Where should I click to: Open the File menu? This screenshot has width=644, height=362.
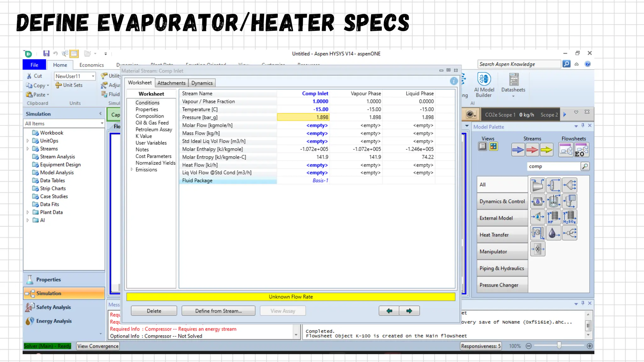pos(34,65)
